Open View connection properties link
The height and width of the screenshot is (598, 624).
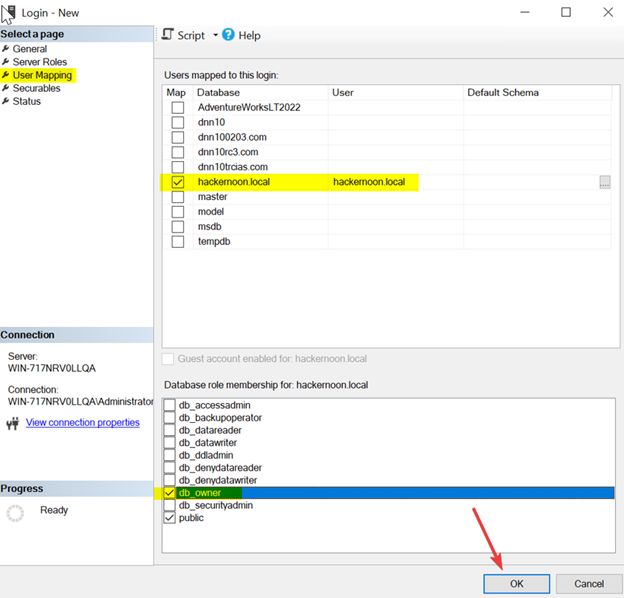coord(83,423)
